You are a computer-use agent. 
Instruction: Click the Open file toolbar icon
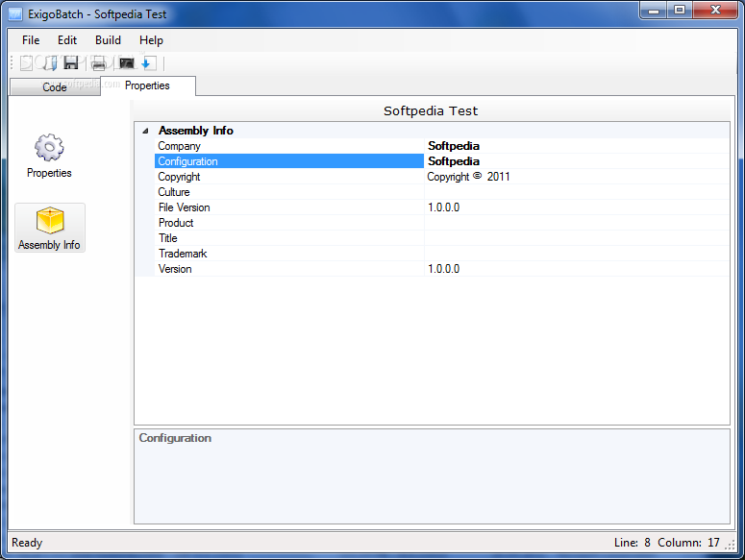(50, 62)
